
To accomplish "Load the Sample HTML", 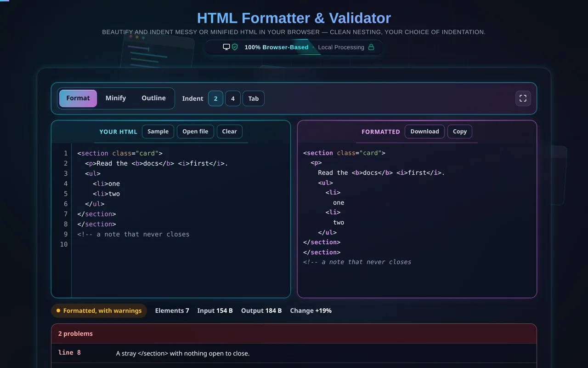I will pyautogui.click(x=158, y=132).
